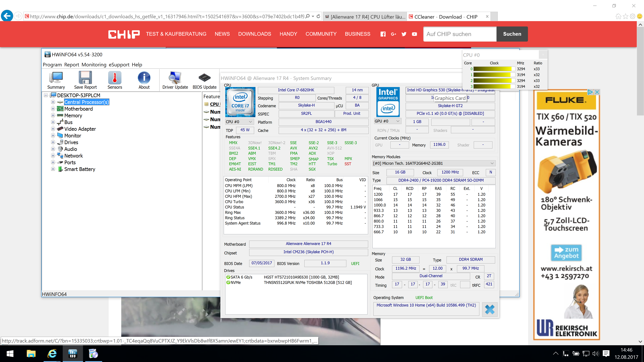Open the DOWNLOADS link on CHIP
Screen dimensions: 644x362
(255, 34)
